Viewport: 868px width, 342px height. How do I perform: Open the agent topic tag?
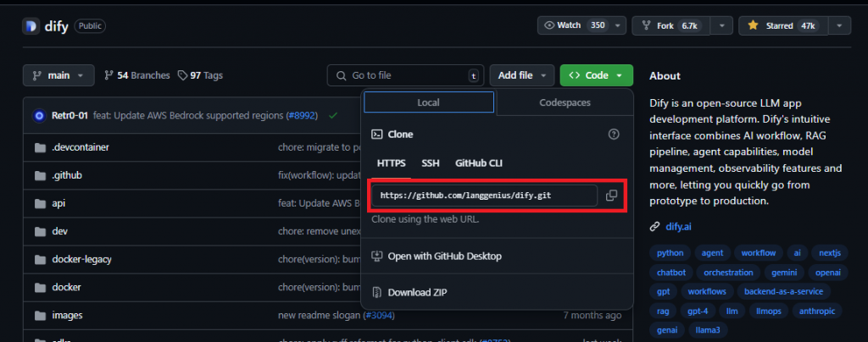pos(712,253)
